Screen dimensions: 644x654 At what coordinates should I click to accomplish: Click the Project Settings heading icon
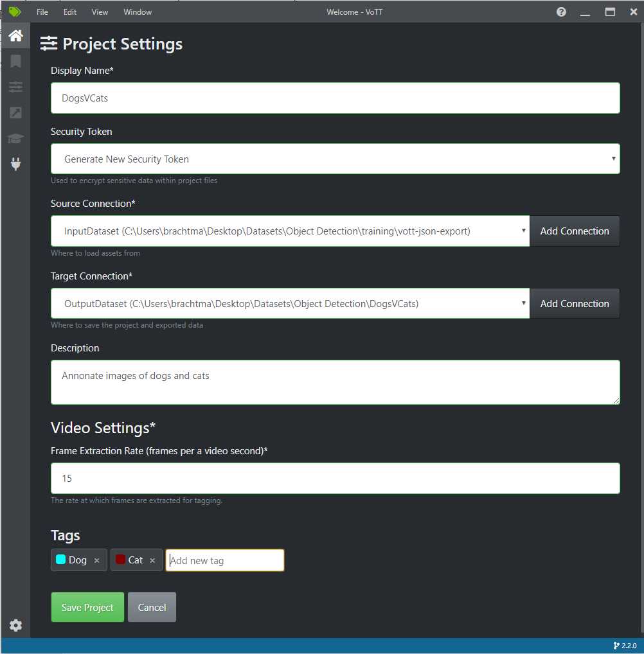[x=49, y=44]
